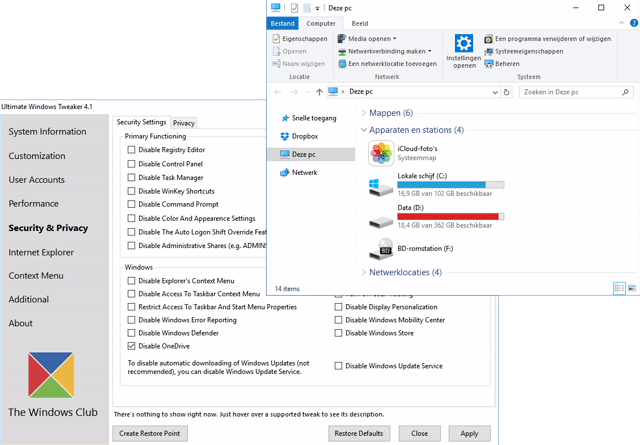
Task: Select the iCloud-foto's icon
Action: (381, 153)
